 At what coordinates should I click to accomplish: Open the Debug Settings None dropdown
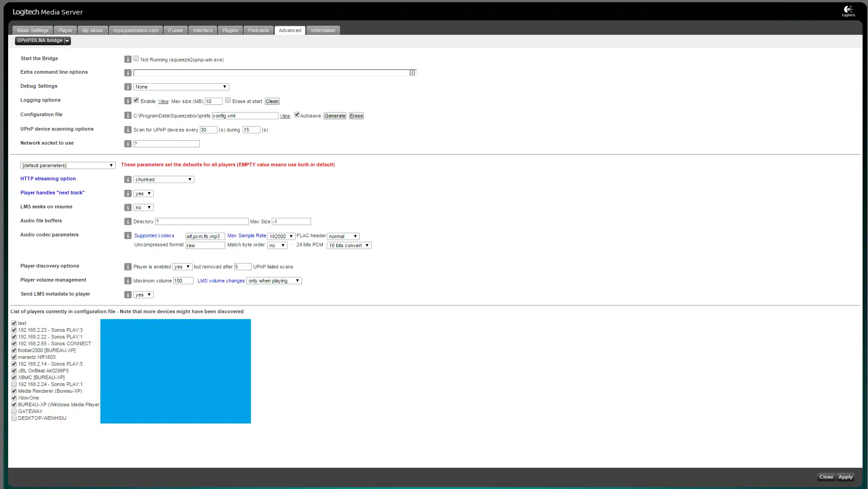click(181, 87)
